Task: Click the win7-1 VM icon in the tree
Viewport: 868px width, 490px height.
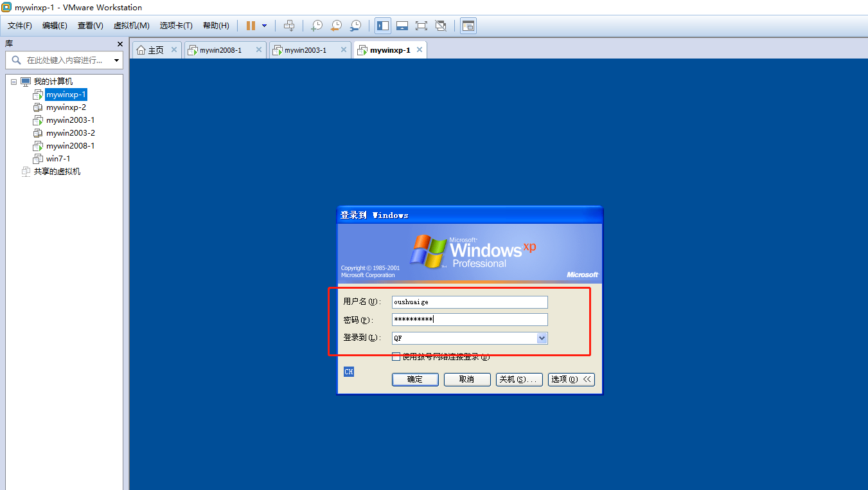Action: pyautogui.click(x=38, y=159)
